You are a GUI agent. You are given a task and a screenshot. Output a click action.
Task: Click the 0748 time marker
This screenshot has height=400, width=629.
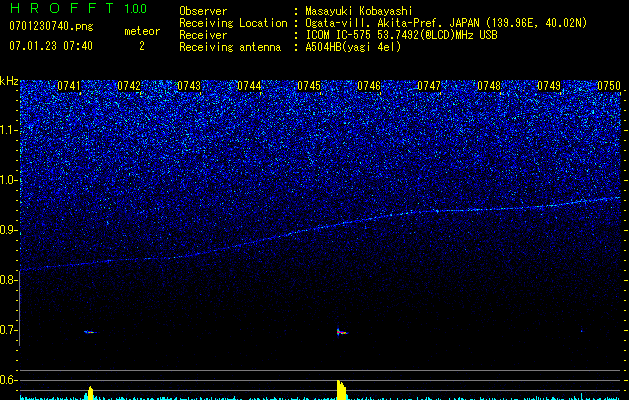(x=489, y=86)
